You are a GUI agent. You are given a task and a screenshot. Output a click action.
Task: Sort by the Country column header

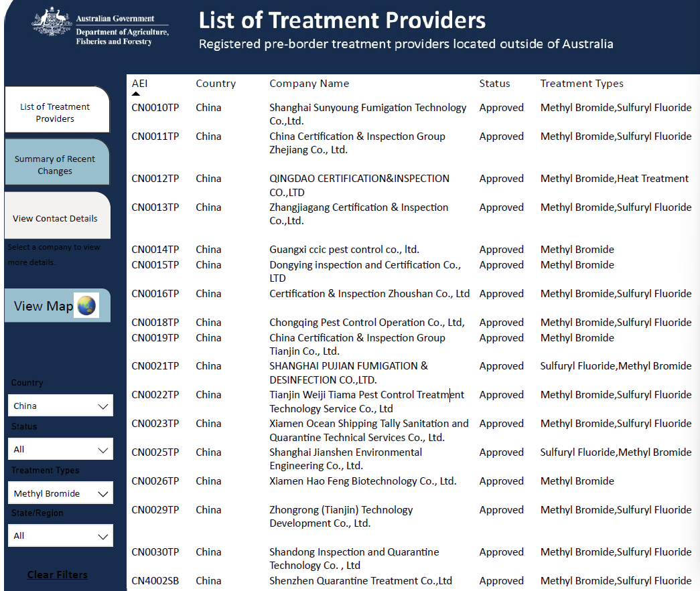pos(216,84)
